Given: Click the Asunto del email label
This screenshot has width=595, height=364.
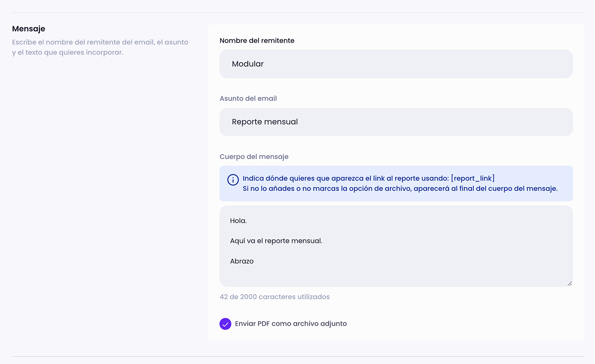Looking at the screenshot, I should click(x=248, y=98).
